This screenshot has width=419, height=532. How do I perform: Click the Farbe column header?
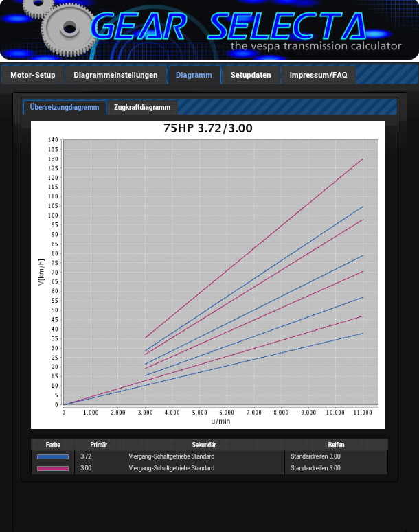(53, 445)
